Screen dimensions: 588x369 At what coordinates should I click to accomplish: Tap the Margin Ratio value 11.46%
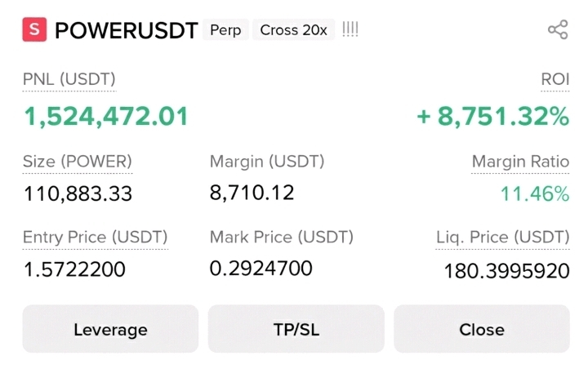coord(535,193)
